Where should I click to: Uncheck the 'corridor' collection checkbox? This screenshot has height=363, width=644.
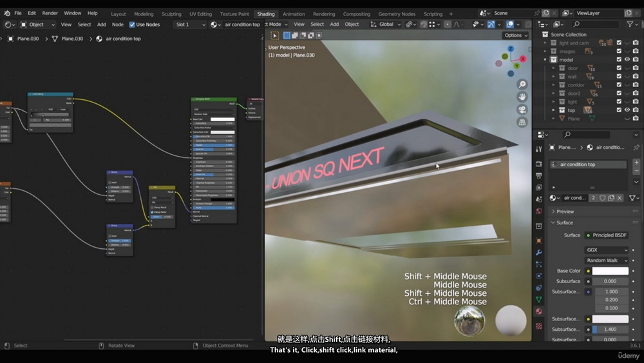(619, 85)
